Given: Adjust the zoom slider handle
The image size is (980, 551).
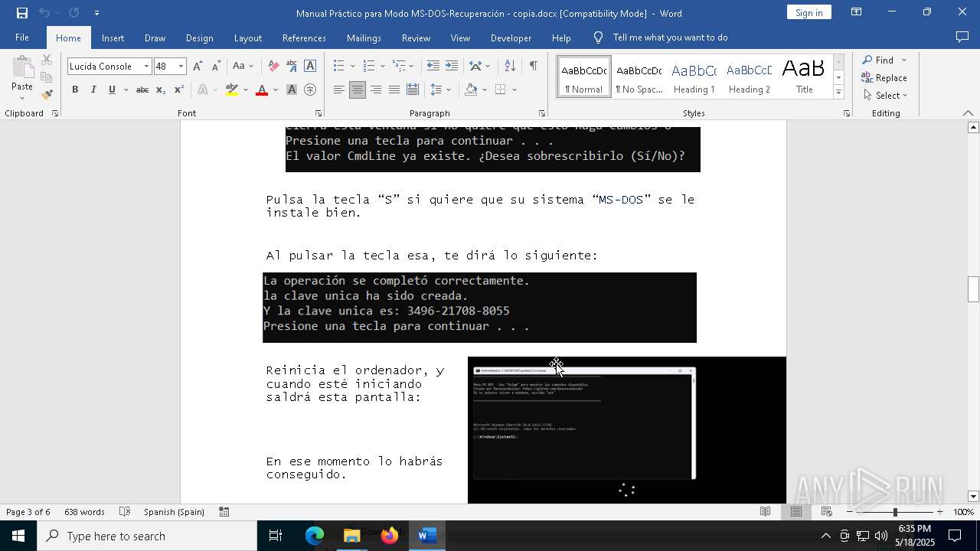Looking at the screenshot, I should pyautogui.click(x=895, y=512).
